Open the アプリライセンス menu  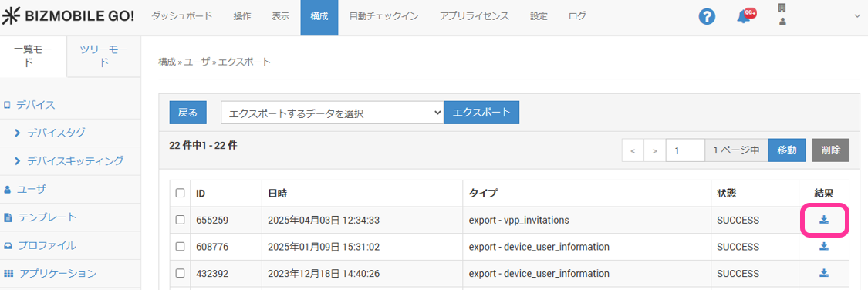(475, 17)
